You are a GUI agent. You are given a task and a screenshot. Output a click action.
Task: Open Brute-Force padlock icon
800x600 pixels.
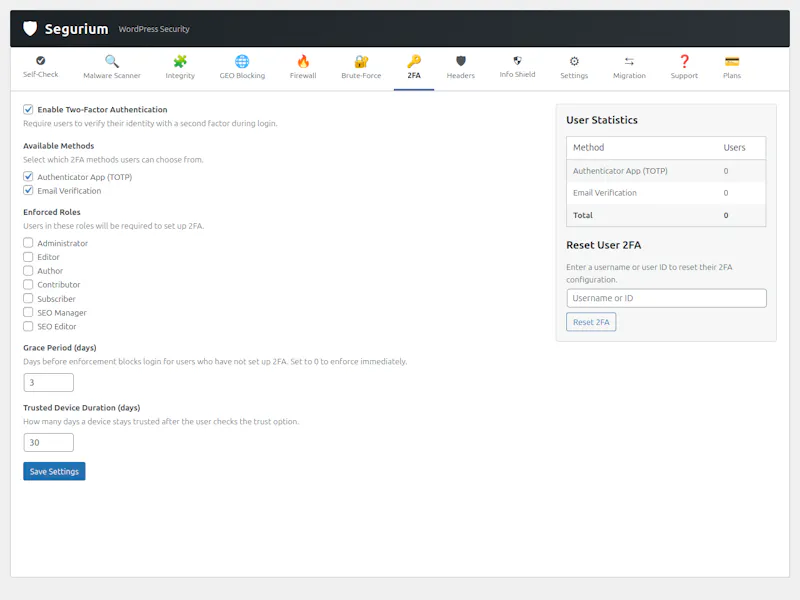tap(361, 61)
